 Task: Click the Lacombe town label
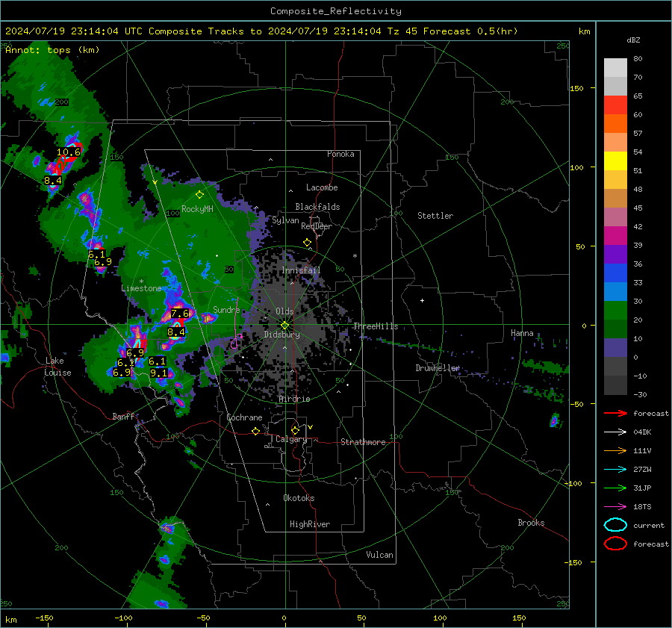click(x=322, y=187)
